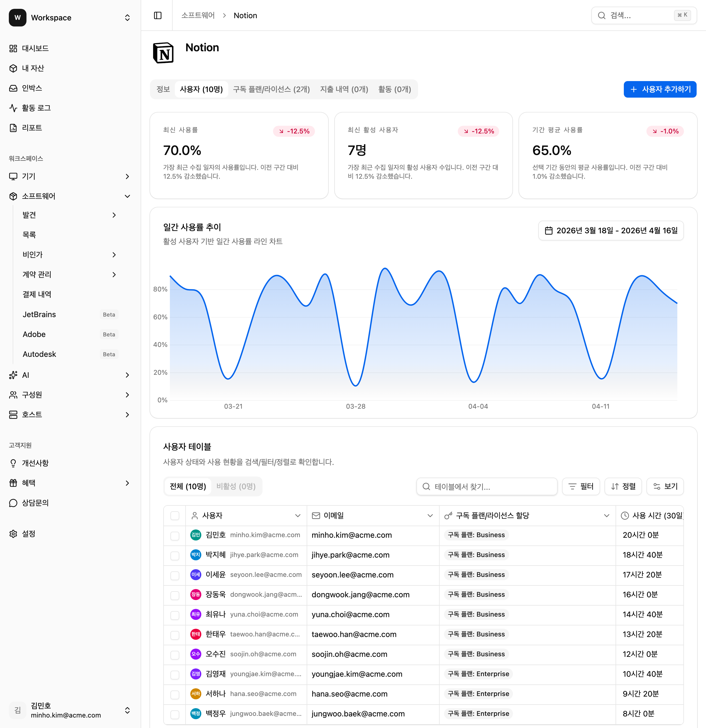The image size is (706, 728).
Task: Switch to 구독 플랜/라이선스 (2개) tab
Action: pos(271,90)
